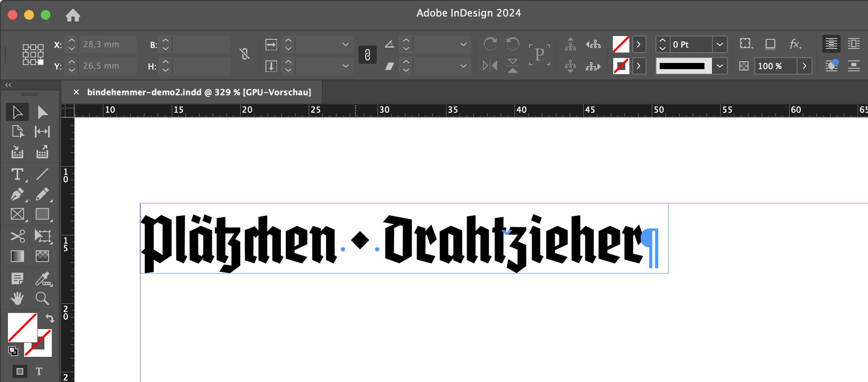Click the opacity 100 % field
Screen dimensions: 868x382
(776, 66)
